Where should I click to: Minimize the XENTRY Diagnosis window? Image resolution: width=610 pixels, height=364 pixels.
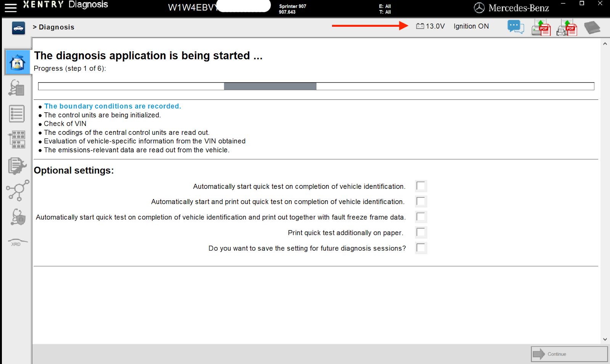(563, 3)
